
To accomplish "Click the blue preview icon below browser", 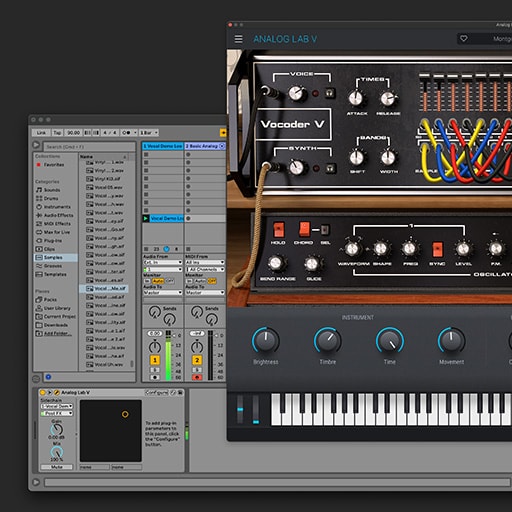I will click(48, 377).
